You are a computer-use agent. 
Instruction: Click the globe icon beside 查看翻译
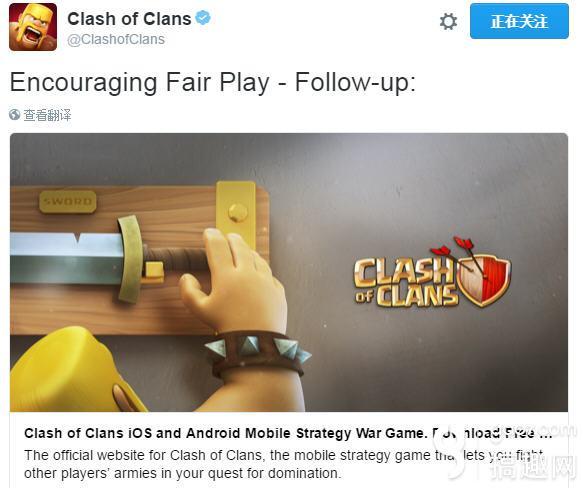(x=15, y=115)
